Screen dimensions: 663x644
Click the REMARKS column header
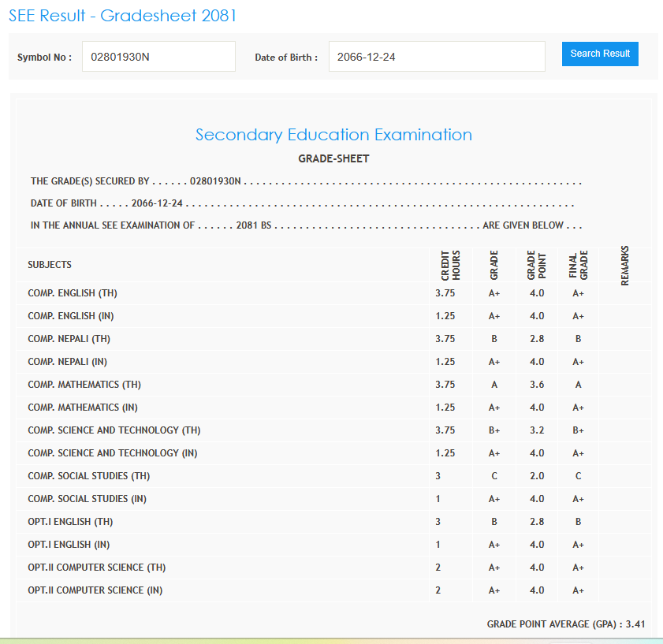click(x=625, y=266)
